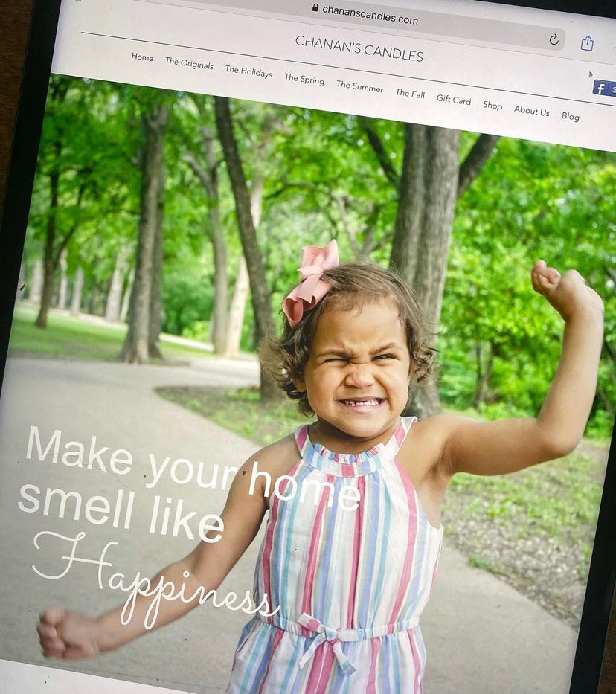Viewport: 616px width, 694px height.
Task: Go to the Home menu item
Action: point(142,57)
